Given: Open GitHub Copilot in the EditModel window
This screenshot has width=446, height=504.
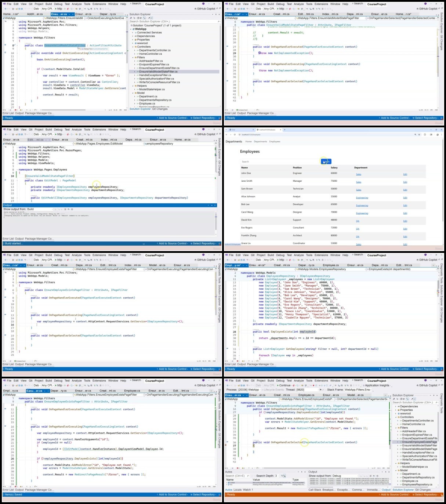Looking at the screenshot, I should tap(205, 134).
